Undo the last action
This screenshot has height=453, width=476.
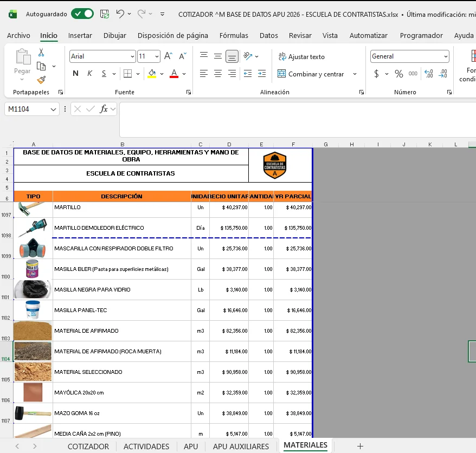[x=120, y=14]
